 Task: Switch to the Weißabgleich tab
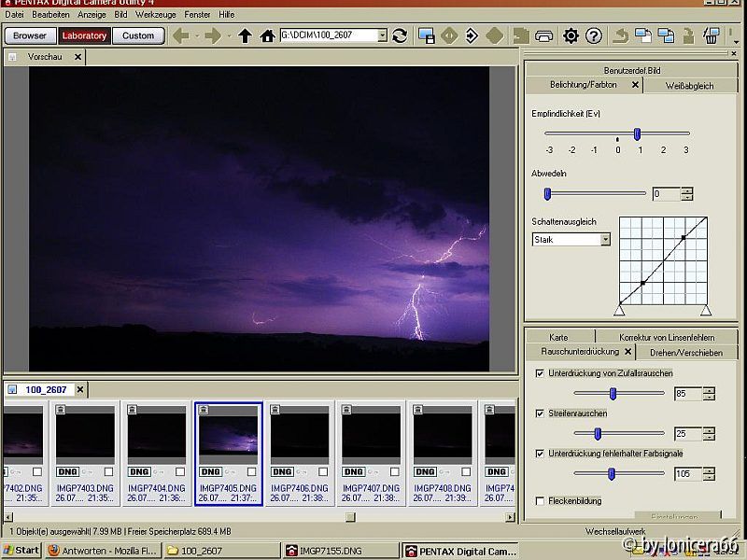pos(689,85)
